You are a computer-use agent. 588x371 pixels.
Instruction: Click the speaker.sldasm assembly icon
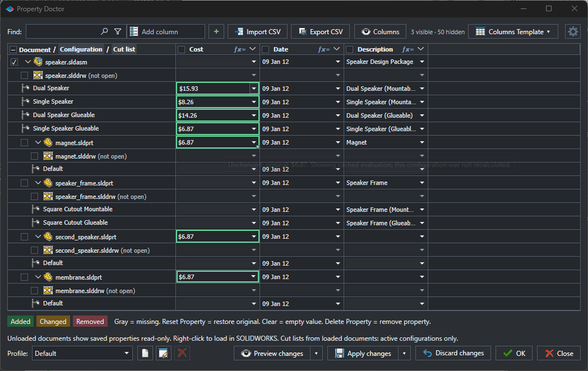pyautogui.click(x=38, y=62)
